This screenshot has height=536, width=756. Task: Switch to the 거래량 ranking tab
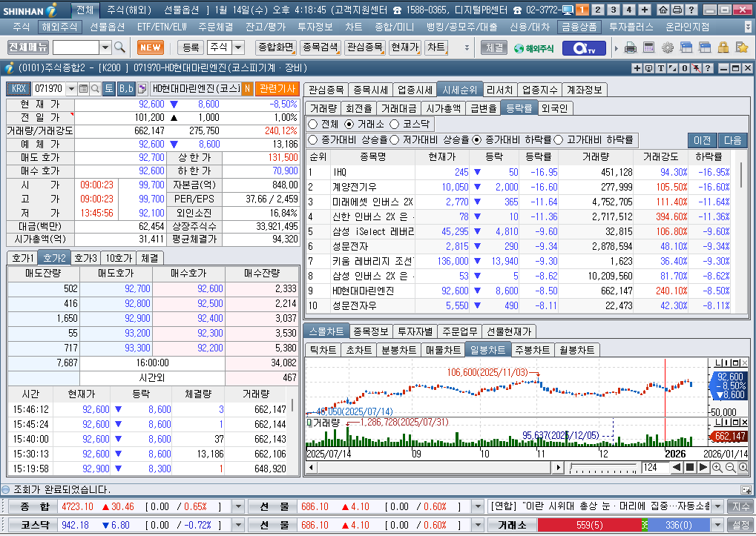coord(323,108)
